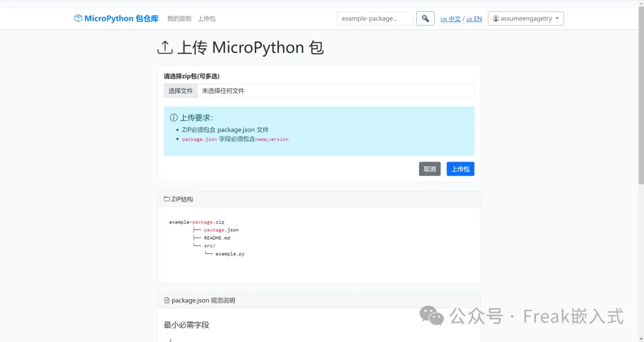Viewport: 644px width, 342px height.
Task: Select the package.json entry in ZIP tree
Action: coord(221,230)
